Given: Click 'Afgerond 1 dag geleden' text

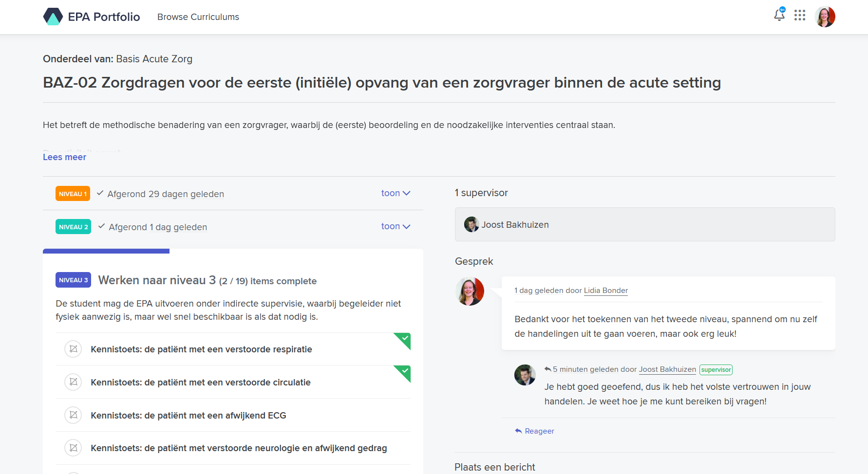Looking at the screenshot, I should (158, 227).
